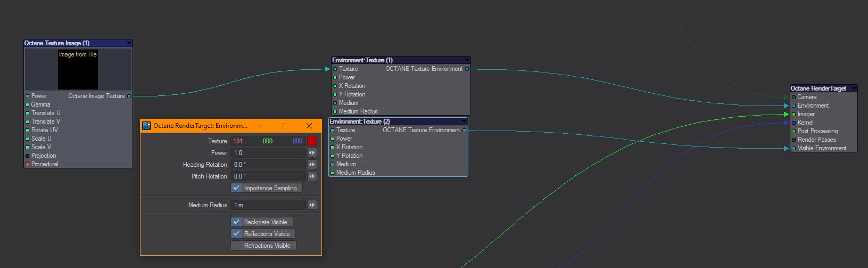Screen dimensions: 868x268
Task: Select the red Procedural input port
Action: [28, 165]
